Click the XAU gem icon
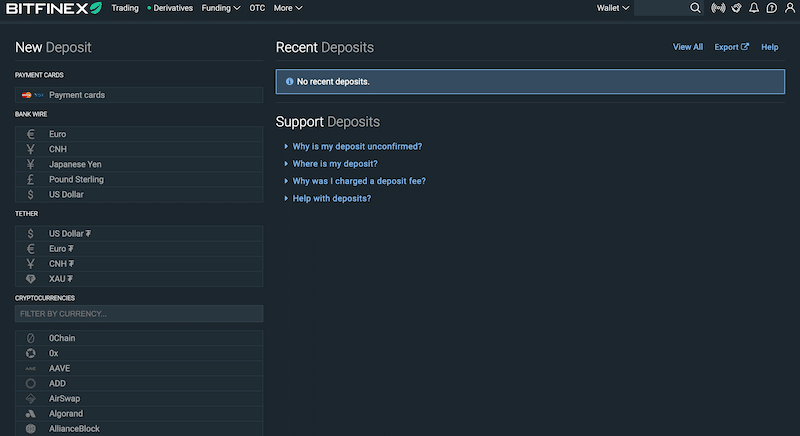This screenshot has width=800, height=436. tap(31, 279)
